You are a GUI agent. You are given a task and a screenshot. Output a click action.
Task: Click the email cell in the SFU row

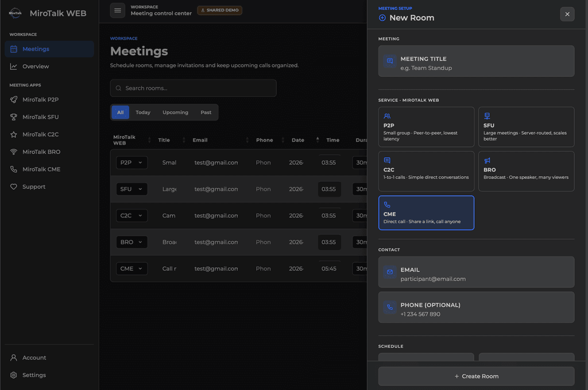pos(216,189)
